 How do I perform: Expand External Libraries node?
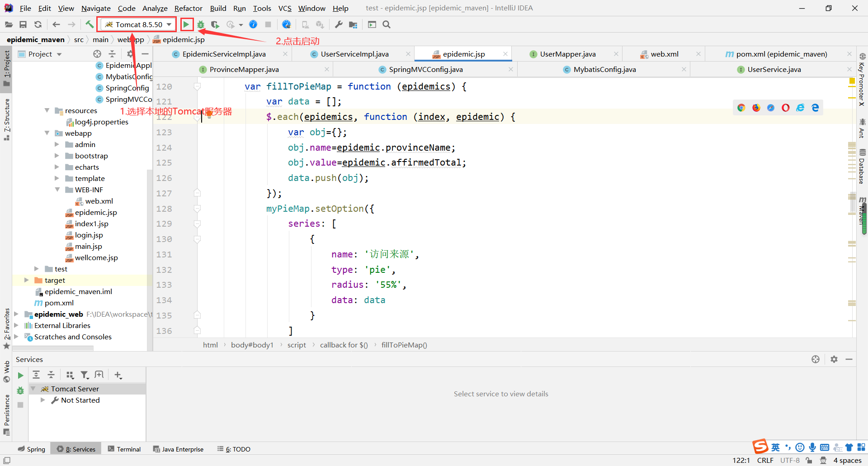[x=16, y=325]
